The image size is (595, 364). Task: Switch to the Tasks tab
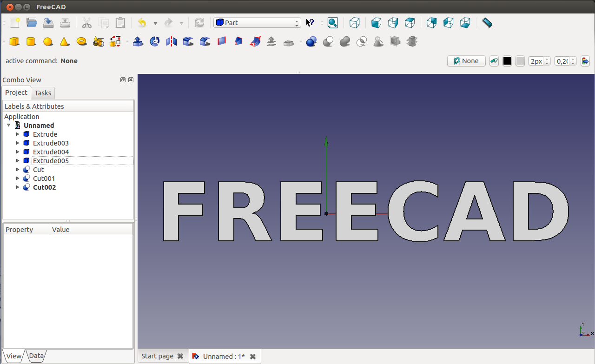coord(43,93)
